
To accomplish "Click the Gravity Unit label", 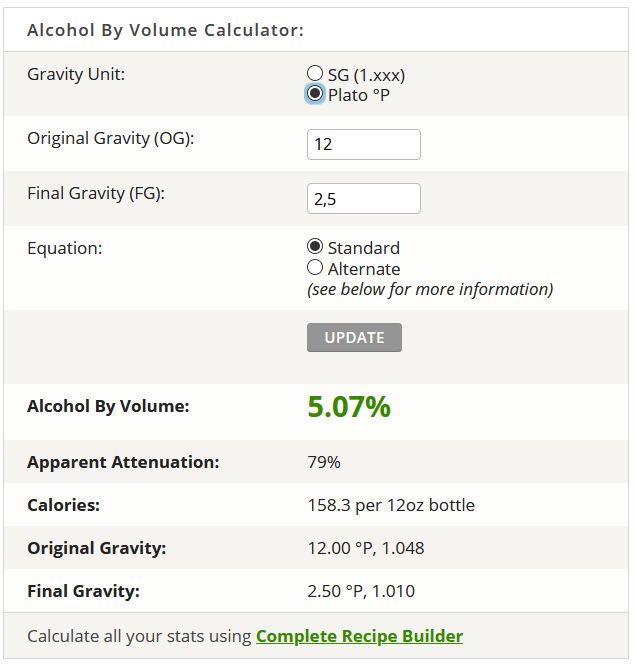I will click(76, 74).
